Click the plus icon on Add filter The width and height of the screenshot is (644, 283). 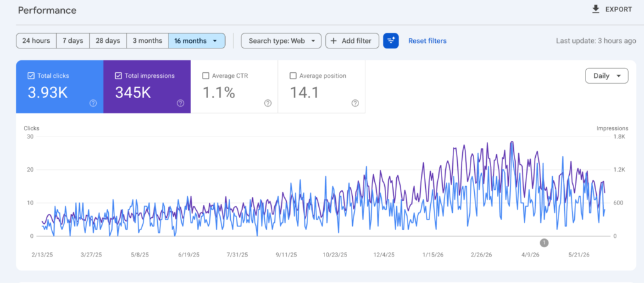[x=333, y=41]
